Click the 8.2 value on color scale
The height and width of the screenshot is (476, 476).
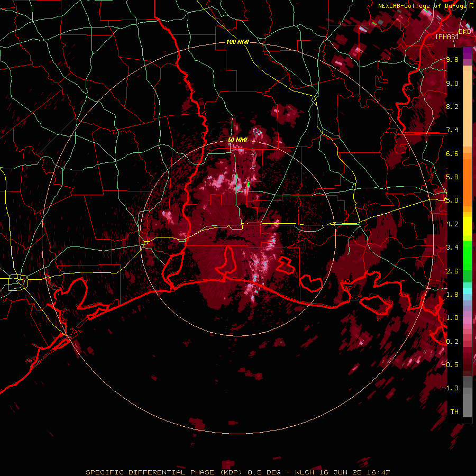pos(452,106)
